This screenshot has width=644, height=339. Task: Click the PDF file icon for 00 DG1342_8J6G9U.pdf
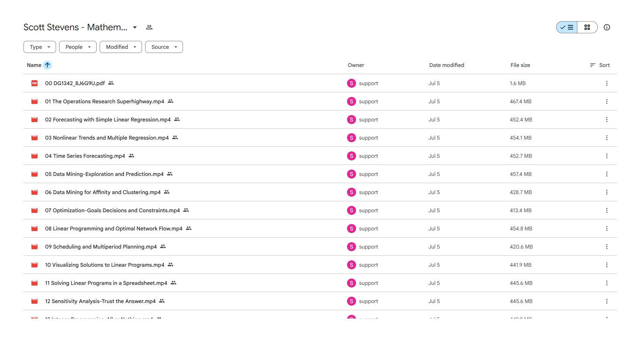pos(34,83)
